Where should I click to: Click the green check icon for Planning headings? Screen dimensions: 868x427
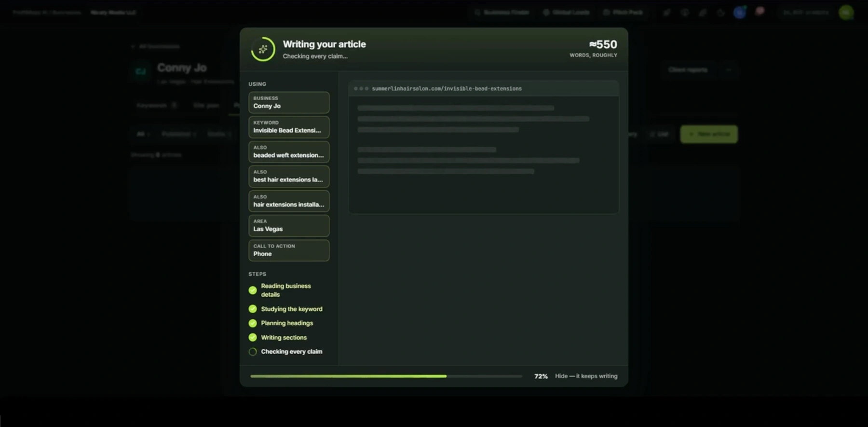[x=253, y=323]
